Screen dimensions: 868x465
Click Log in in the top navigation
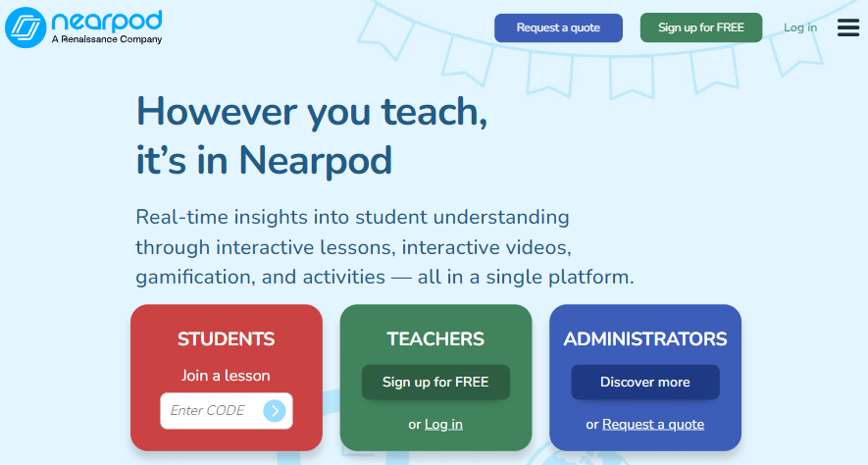click(799, 27)
